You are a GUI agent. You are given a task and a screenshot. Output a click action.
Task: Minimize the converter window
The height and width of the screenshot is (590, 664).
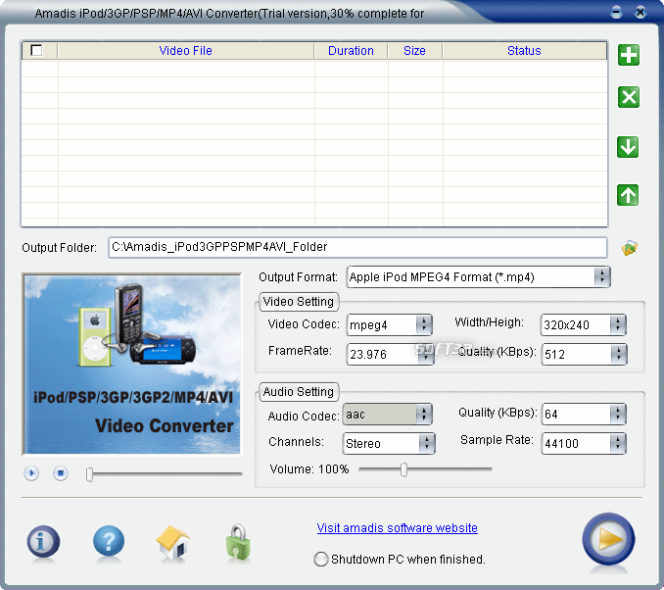coord(617,12)
